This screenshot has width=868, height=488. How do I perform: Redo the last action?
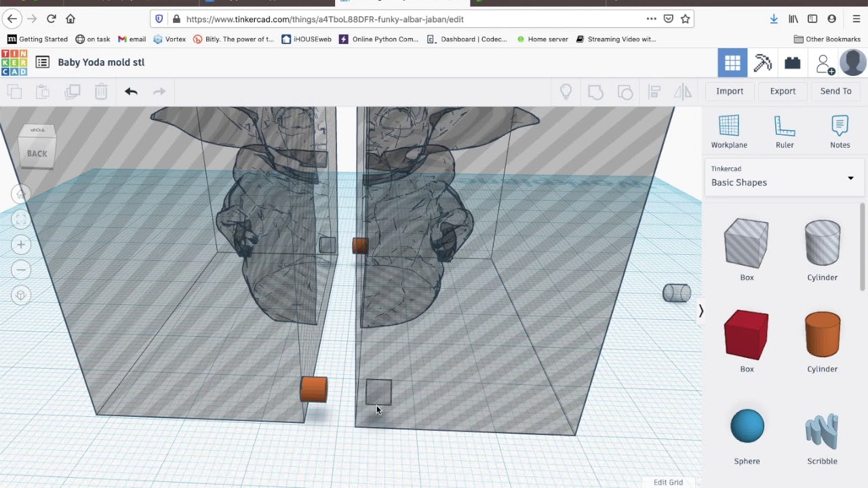[x=159, y=91]
